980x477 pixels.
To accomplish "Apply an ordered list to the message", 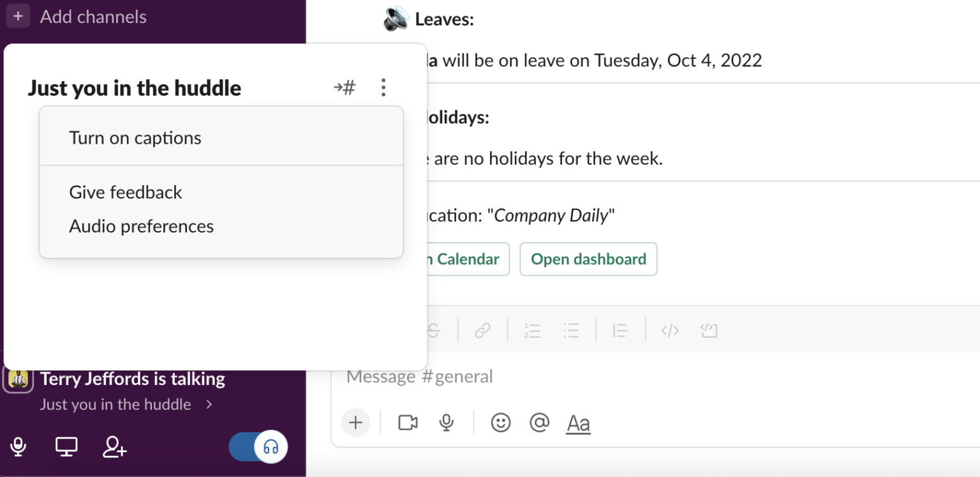I will click(532, 329).
